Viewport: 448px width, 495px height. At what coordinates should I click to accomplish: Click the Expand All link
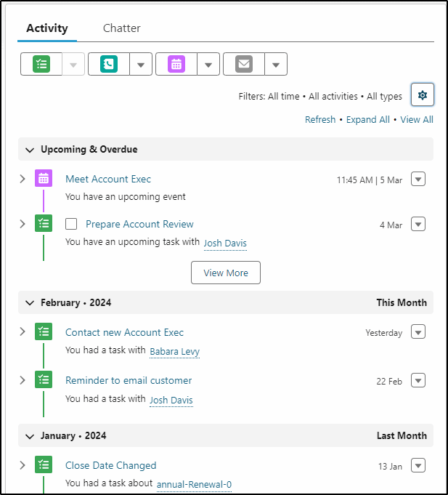(368, 120)
